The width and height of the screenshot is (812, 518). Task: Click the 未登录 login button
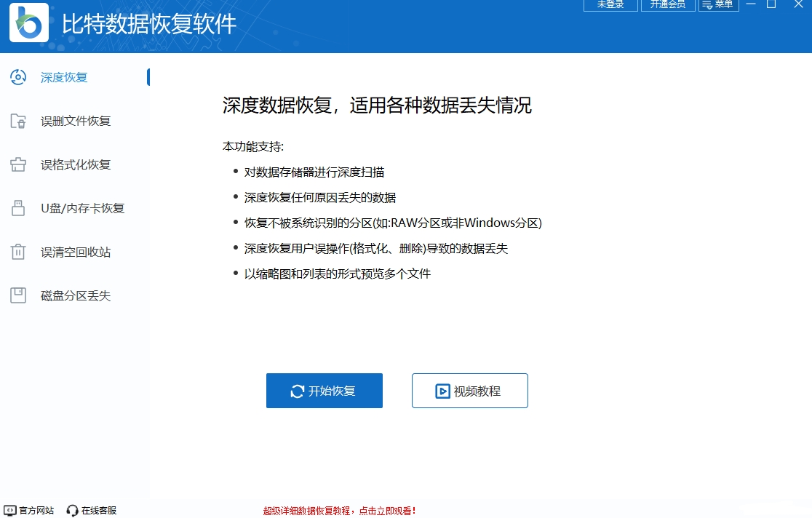tap(610, 4)
